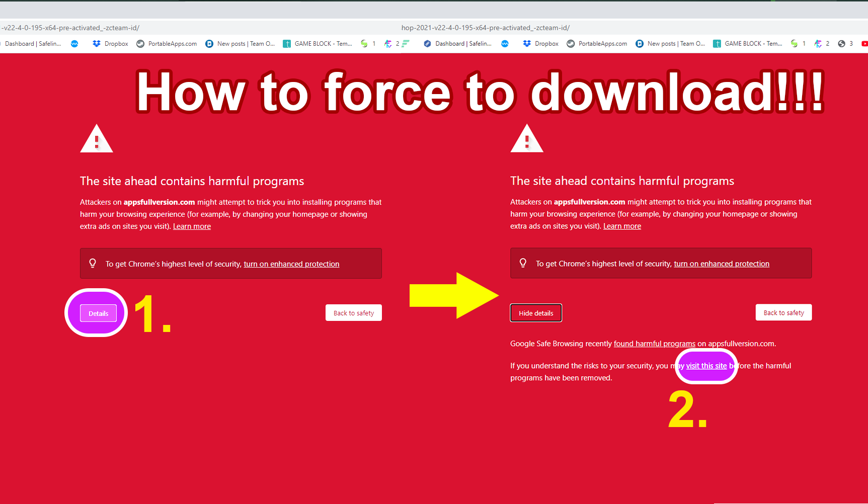This screenshot has width=868, height=504.
Task: Click the 'visit this site' link
Action: point(706,366)
